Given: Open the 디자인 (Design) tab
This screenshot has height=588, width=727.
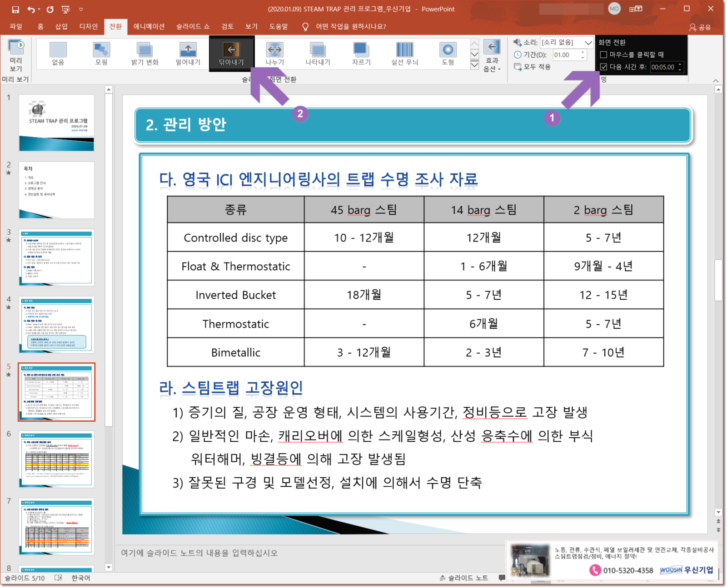Looking at the screenshot, I should (x=88, y=26).
